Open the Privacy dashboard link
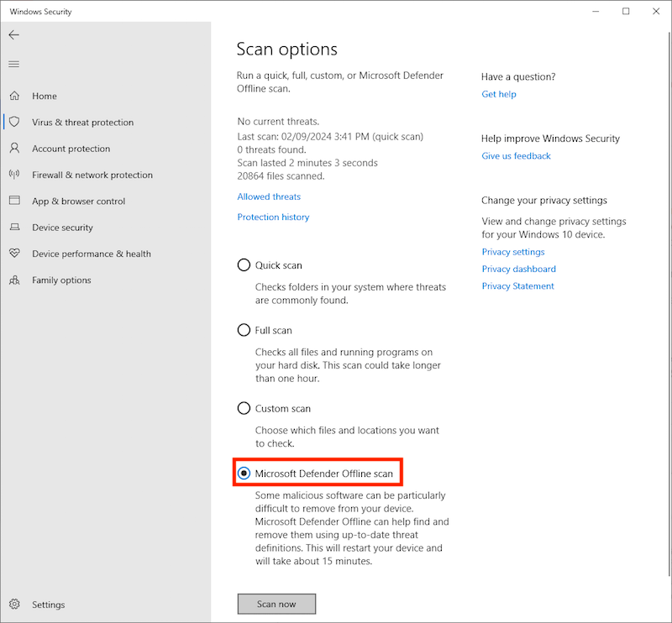The height and width of the screenshot is (623, 672). tap(518, 270)
